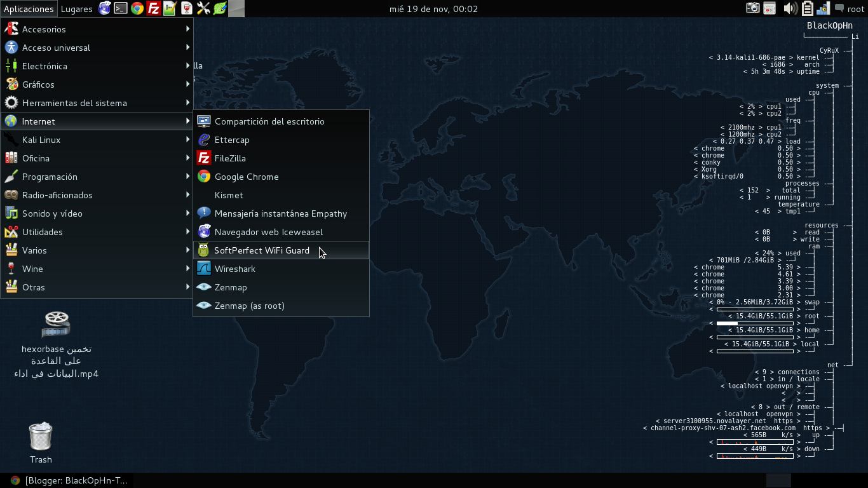Launch the green leaf editor icon
Screen dimensions: 868x488
pos(220,8)
